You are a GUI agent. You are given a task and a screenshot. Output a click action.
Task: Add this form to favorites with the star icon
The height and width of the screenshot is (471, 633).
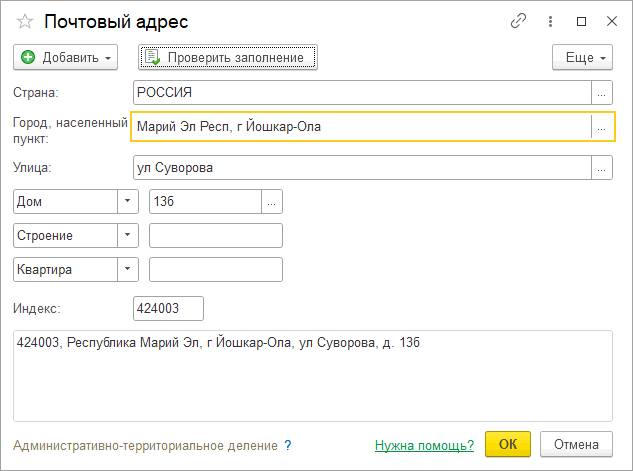click(25, 21)
